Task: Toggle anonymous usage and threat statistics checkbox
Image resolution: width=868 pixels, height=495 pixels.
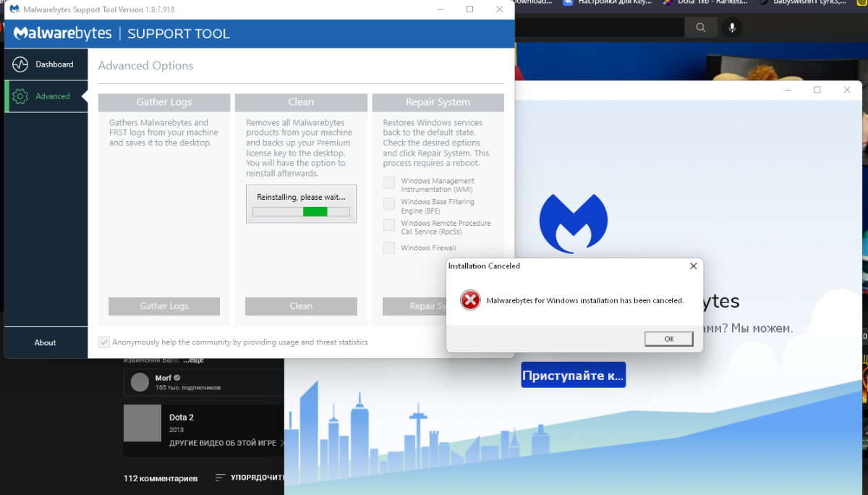Action: [104, 342]
